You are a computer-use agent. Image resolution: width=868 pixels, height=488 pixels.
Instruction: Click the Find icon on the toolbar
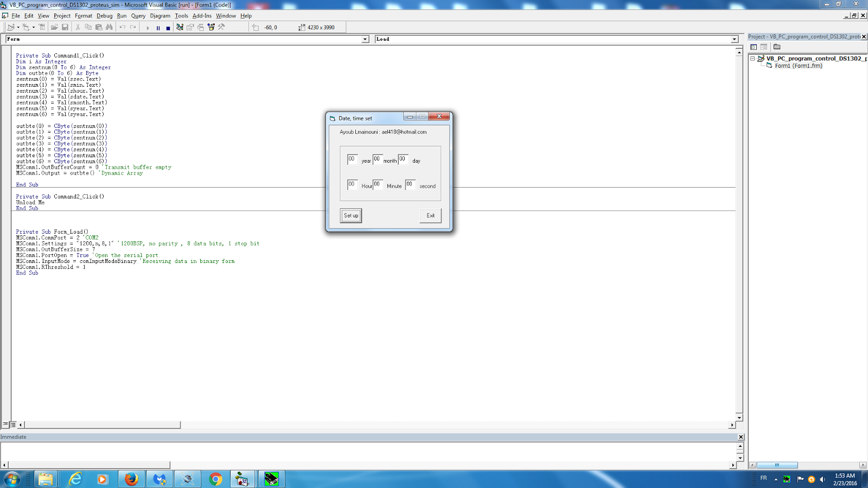coord(108,27)
